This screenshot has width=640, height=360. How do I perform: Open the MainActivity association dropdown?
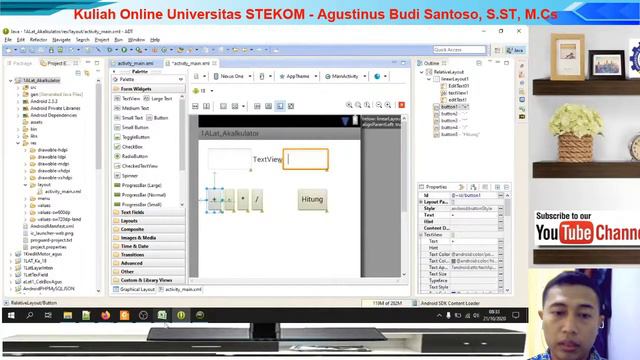click(345, 76)
